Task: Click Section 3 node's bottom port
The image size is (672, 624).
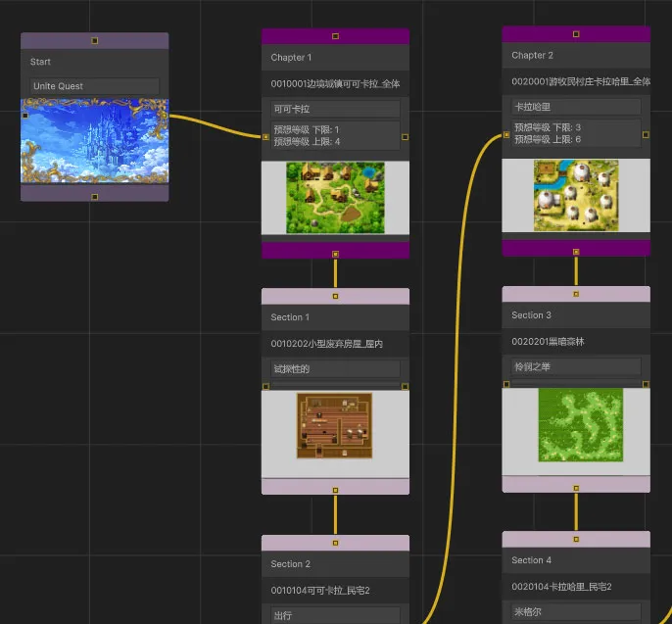Action: click(x=576, y=486)
